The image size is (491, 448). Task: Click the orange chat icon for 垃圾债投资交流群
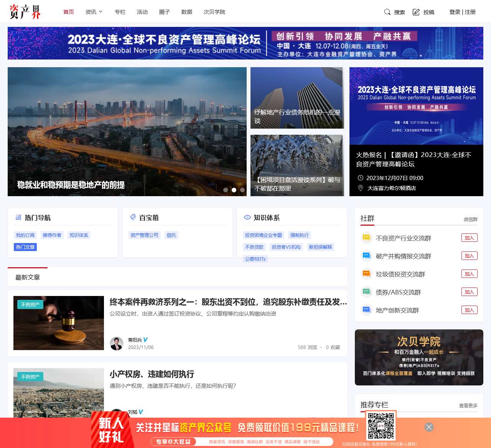[366, 274]
